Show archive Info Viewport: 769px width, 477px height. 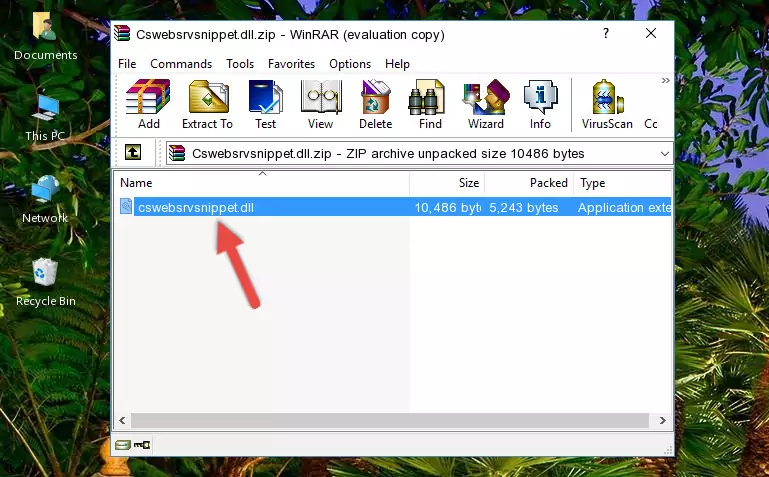tap(540, 104)
